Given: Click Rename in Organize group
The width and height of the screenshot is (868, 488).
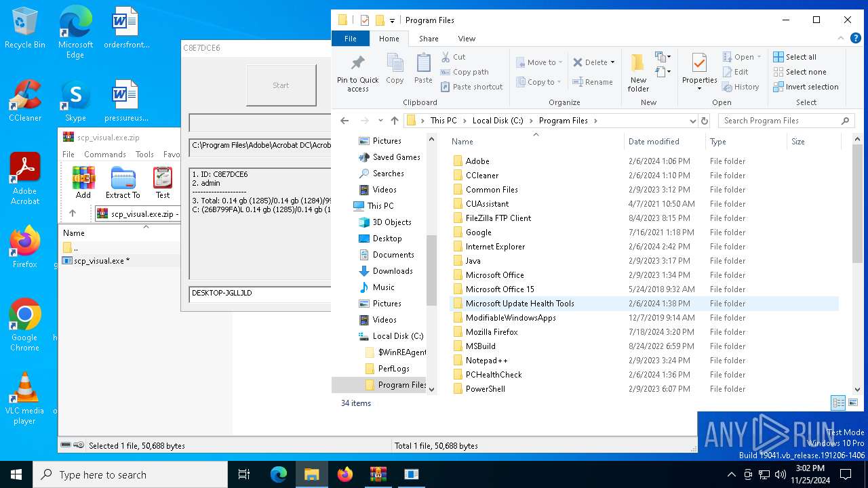Looking at the screenshot, I should (x=593, y=82).
